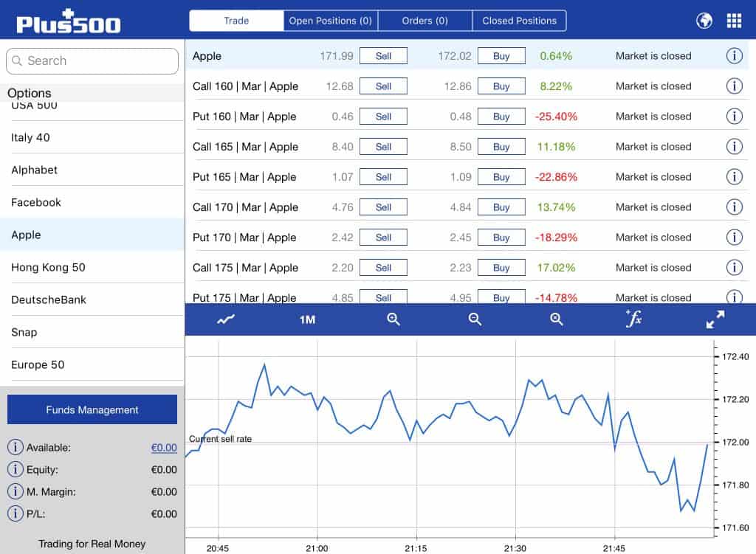756x554 pixels.
Task: Open the grid menu icon
Action: click(x=734, y=21)
